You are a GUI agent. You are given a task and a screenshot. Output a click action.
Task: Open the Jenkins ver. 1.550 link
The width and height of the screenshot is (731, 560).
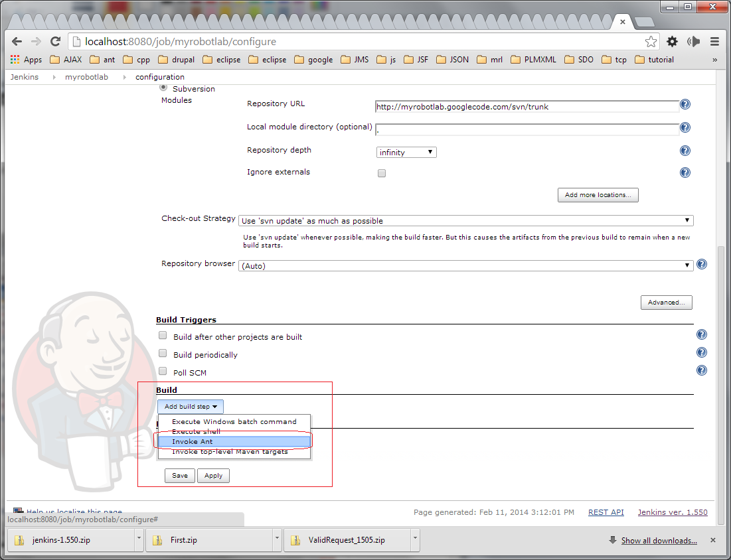(673, 512)
